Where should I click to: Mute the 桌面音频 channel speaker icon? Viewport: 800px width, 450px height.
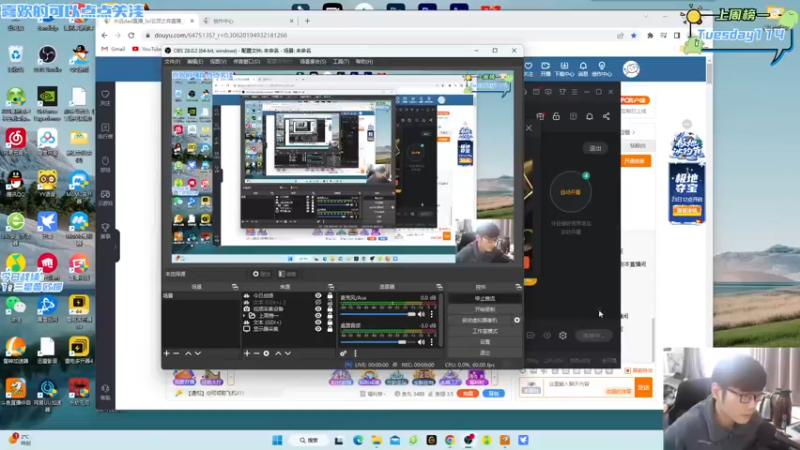pos(421,342)
